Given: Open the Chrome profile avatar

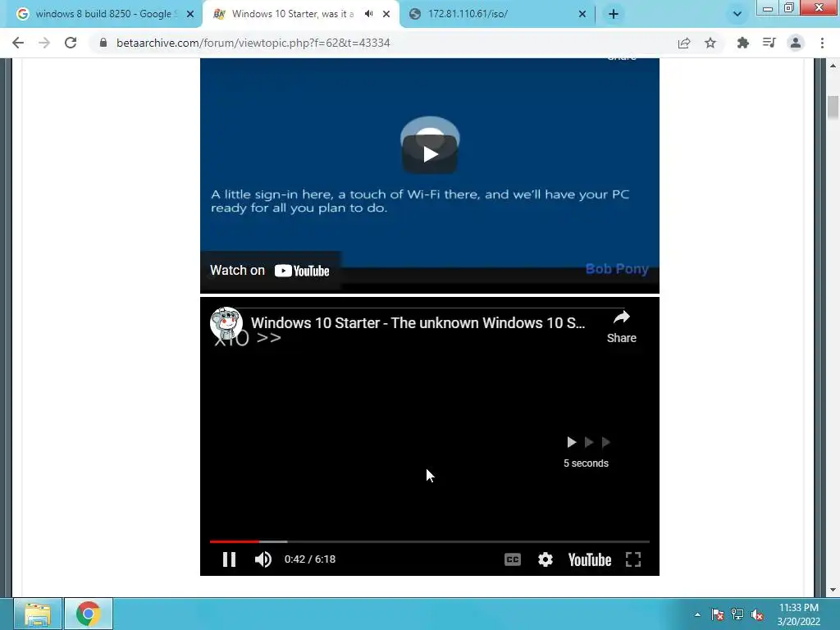Looking at the screenshot, I should (796, 43).
